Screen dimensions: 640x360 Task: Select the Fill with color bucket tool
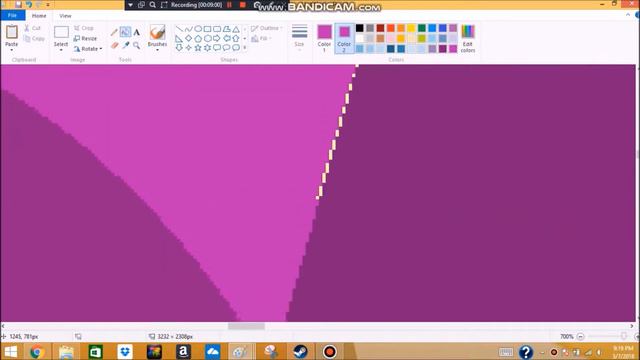point(125,32)
